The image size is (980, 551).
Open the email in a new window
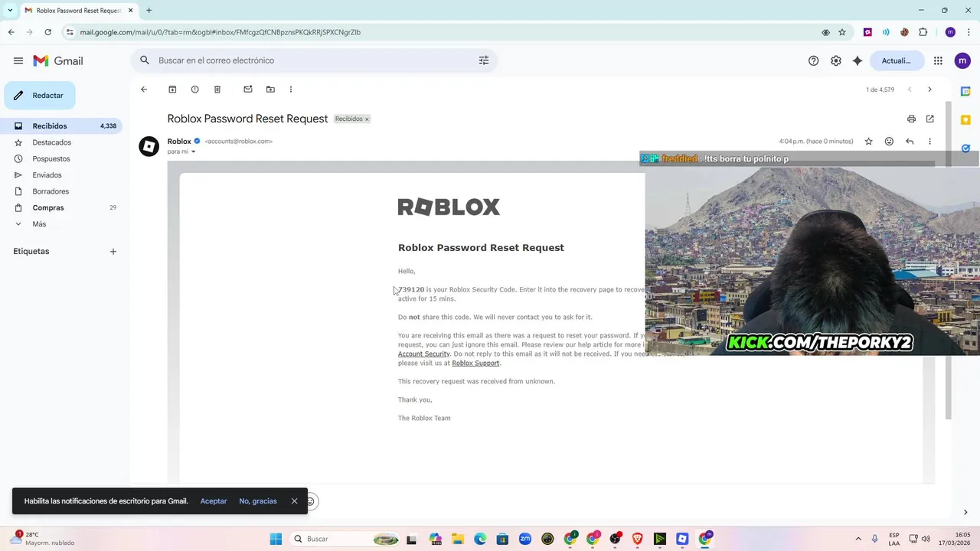(x=930, y=119)
